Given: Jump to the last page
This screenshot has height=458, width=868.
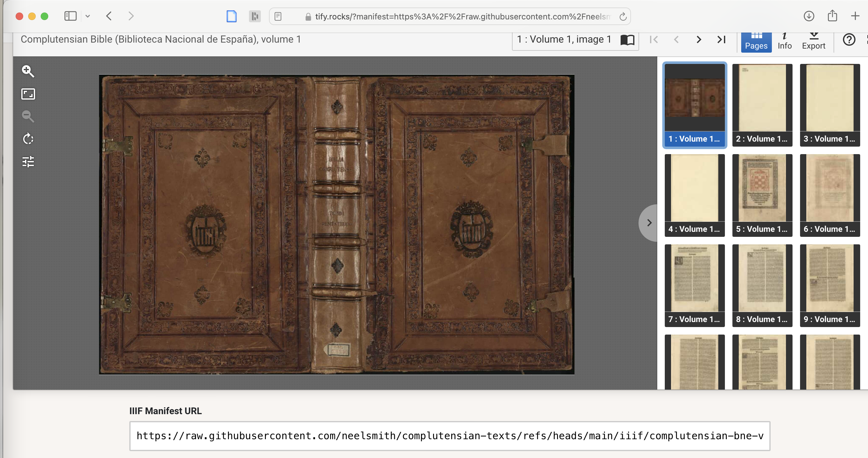Looking at the screenshot, I should point(721,40).
